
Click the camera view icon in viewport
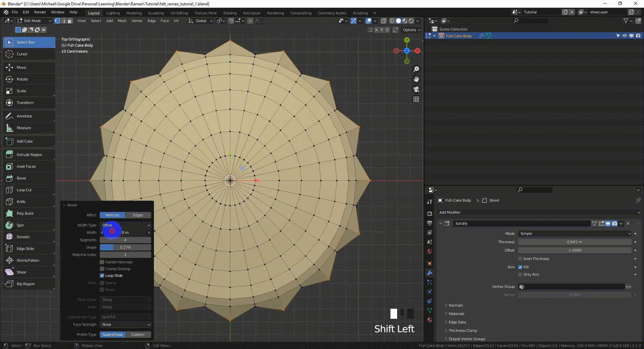click(416, 89)
